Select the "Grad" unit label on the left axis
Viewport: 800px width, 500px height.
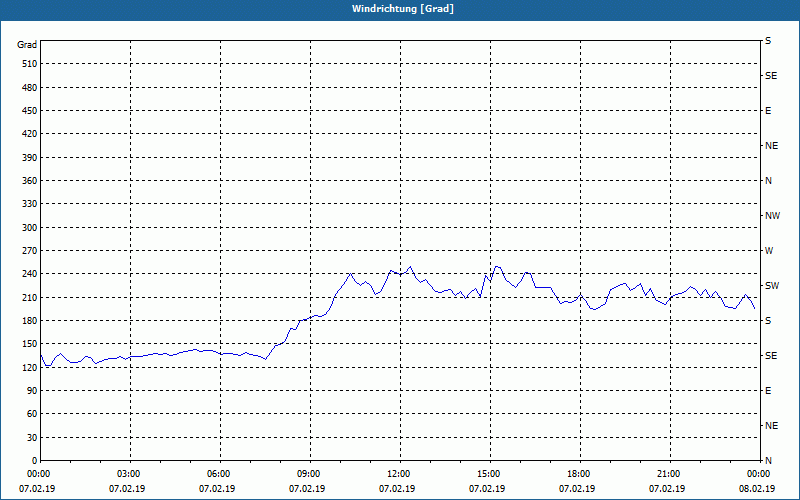click(x=27, y=45)
